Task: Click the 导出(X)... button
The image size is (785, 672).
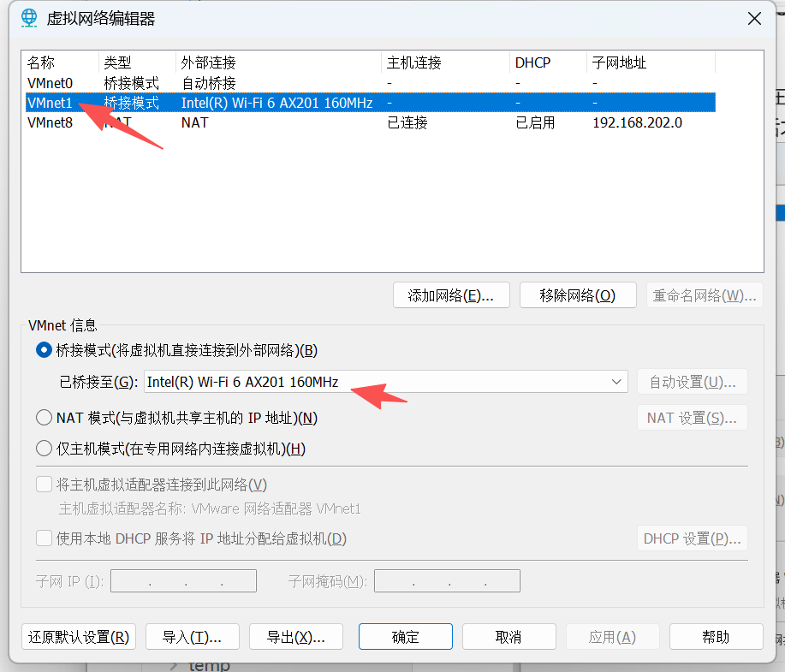Action: 296,636
